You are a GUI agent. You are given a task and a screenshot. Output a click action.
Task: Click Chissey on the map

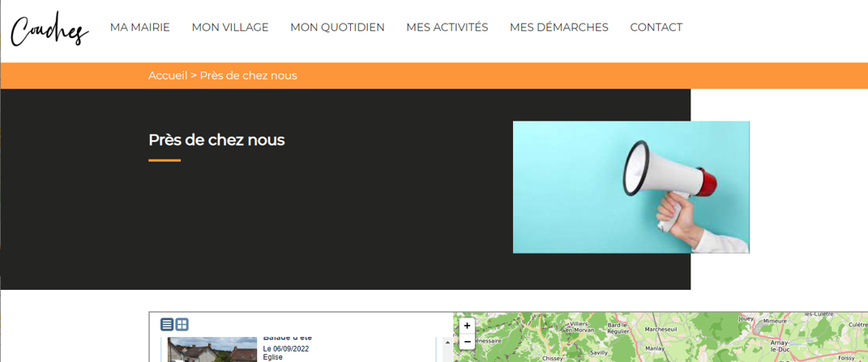[x=553, y=359]
